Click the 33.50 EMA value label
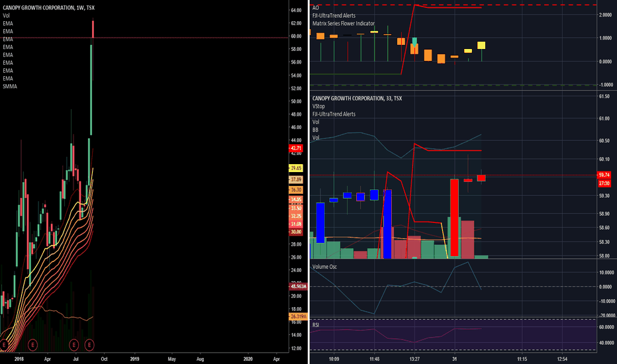617x364 pixels. tap(295, 208)
